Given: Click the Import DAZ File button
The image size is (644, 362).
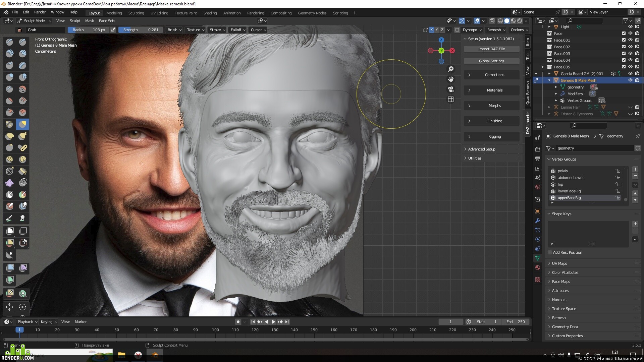Looking at the screenshot, I should [491, 49].
